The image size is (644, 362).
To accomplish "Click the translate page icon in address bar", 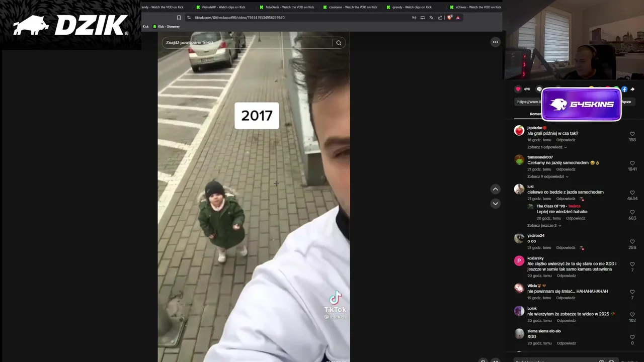I will pos(431,18).
